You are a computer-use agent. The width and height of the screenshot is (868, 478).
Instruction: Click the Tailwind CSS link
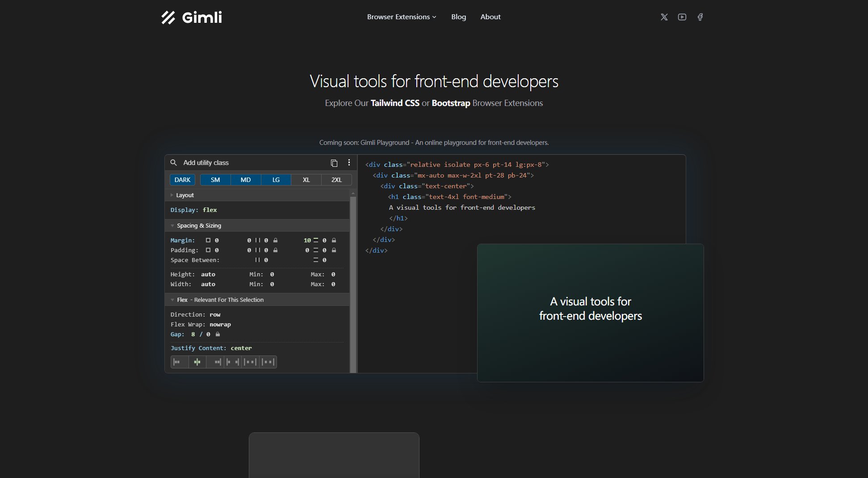click(395, 103)
